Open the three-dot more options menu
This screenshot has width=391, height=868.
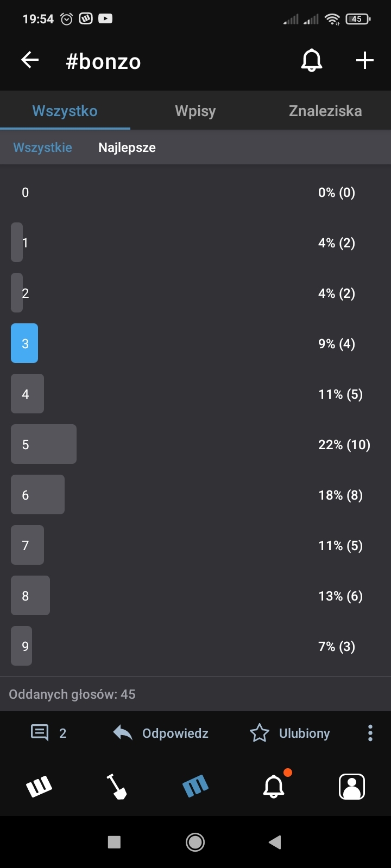370,733
